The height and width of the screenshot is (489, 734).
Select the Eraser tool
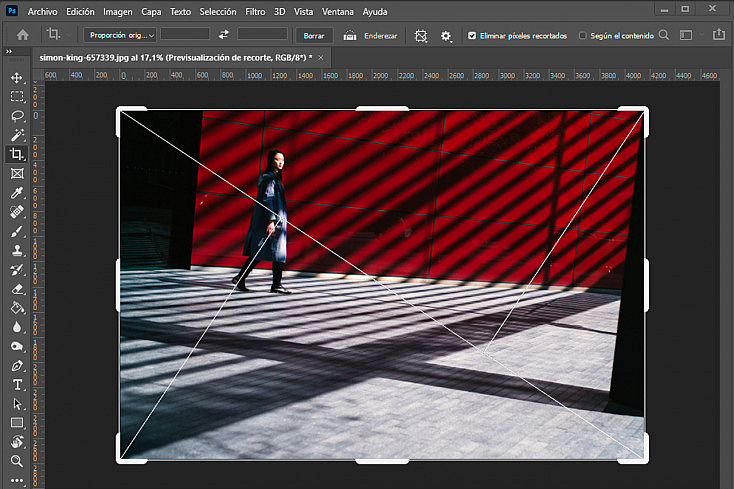click(17, 289)
